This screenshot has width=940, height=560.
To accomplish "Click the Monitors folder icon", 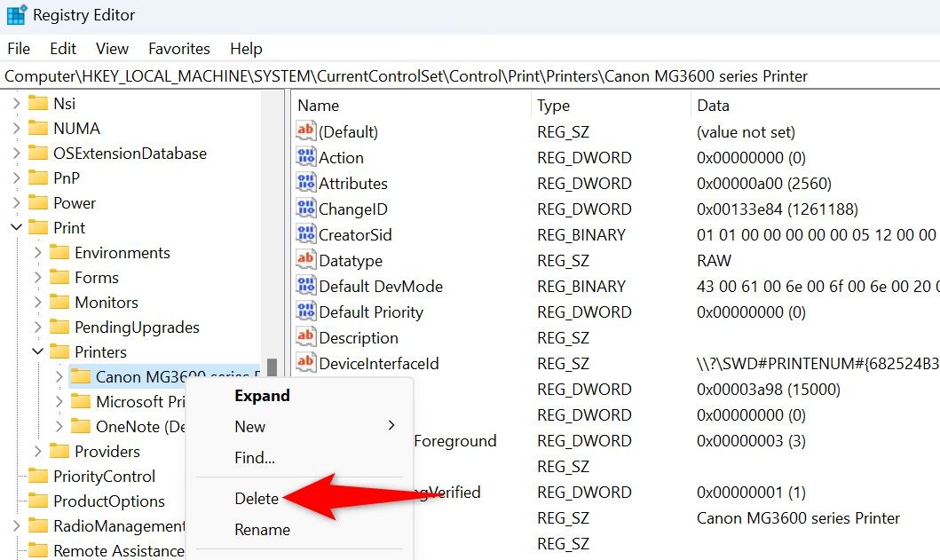I will (59, 302).
